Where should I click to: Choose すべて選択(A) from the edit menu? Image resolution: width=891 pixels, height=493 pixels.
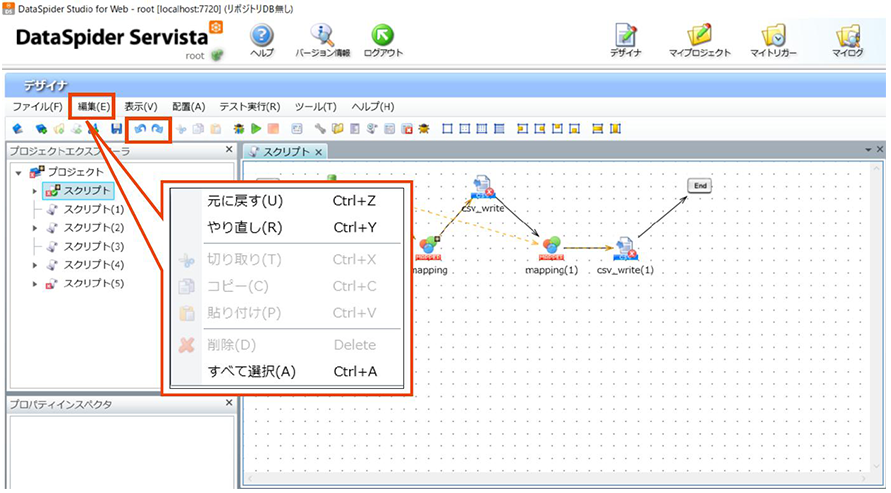coord(251,372)
